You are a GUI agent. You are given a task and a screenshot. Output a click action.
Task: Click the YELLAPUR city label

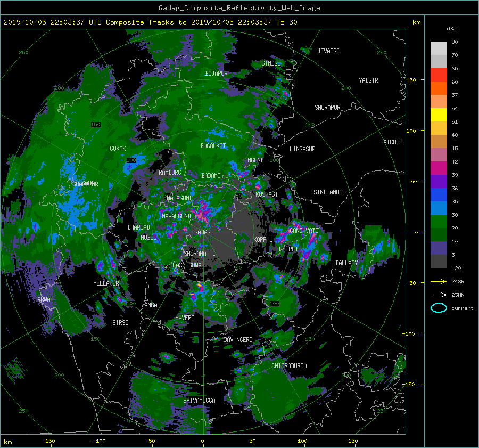tap(106, 283)
